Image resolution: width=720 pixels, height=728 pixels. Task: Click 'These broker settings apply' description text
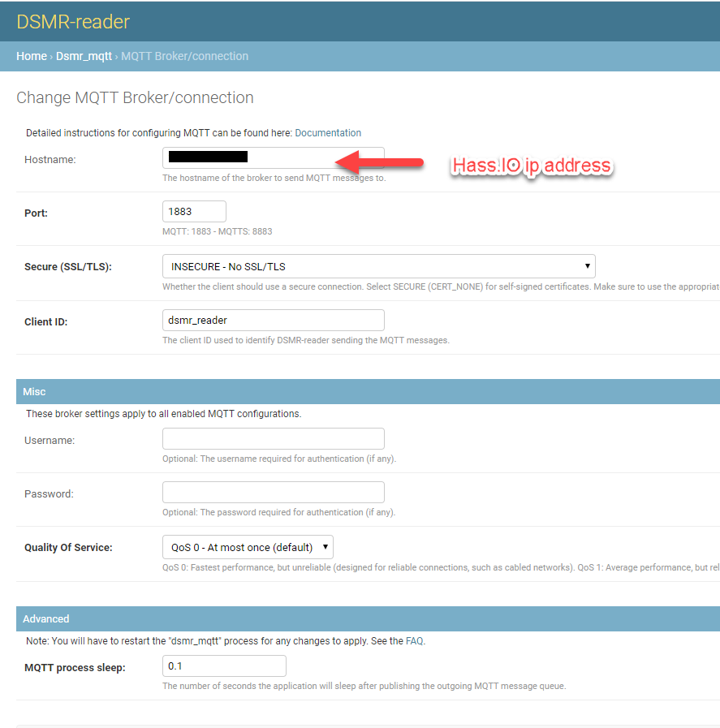click(x=164, y=414)
